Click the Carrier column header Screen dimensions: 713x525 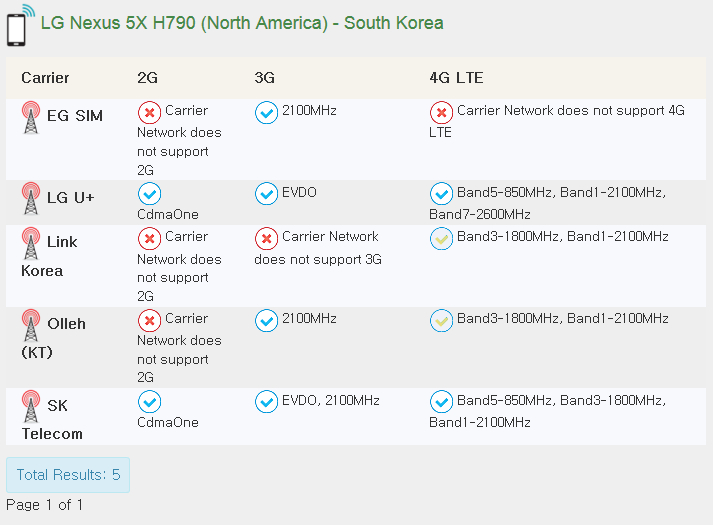(45, 78)
